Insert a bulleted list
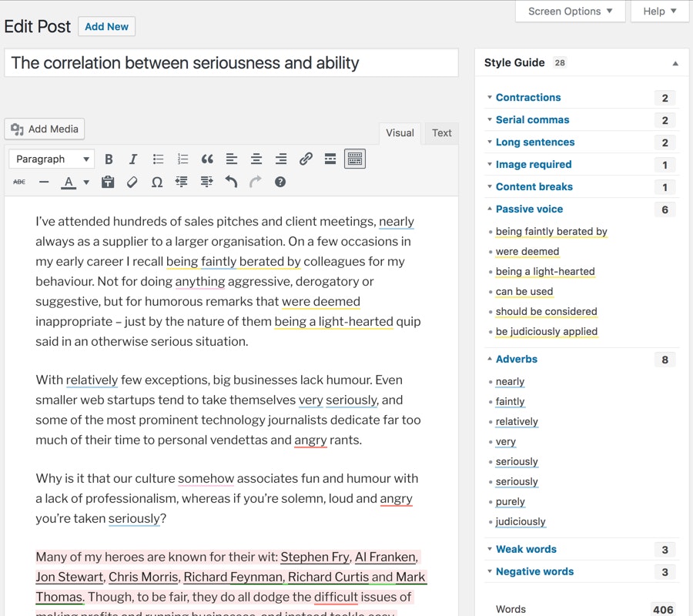The image size is (693, 616). click(x=158, y=159)
